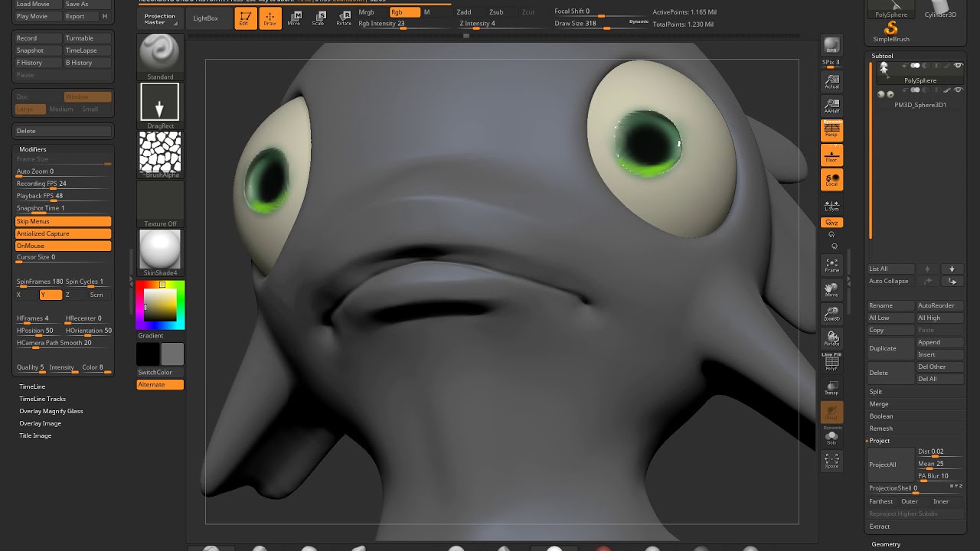Image resolution: width=980 pixels, height=551 pixels.
Task: Click the Snapshot button
Action: pos(38,51)
